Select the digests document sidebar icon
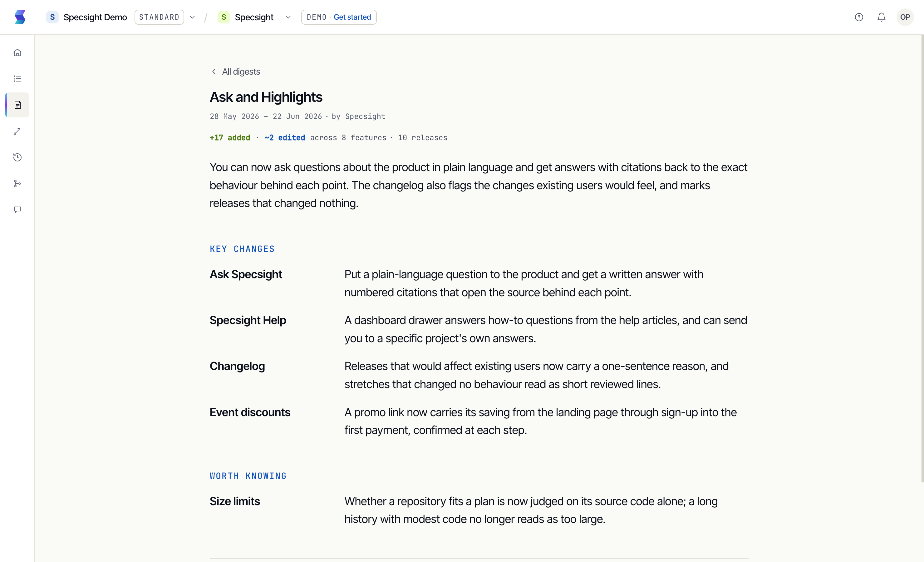Screen dimensions: 924x562 click(17, 105)
